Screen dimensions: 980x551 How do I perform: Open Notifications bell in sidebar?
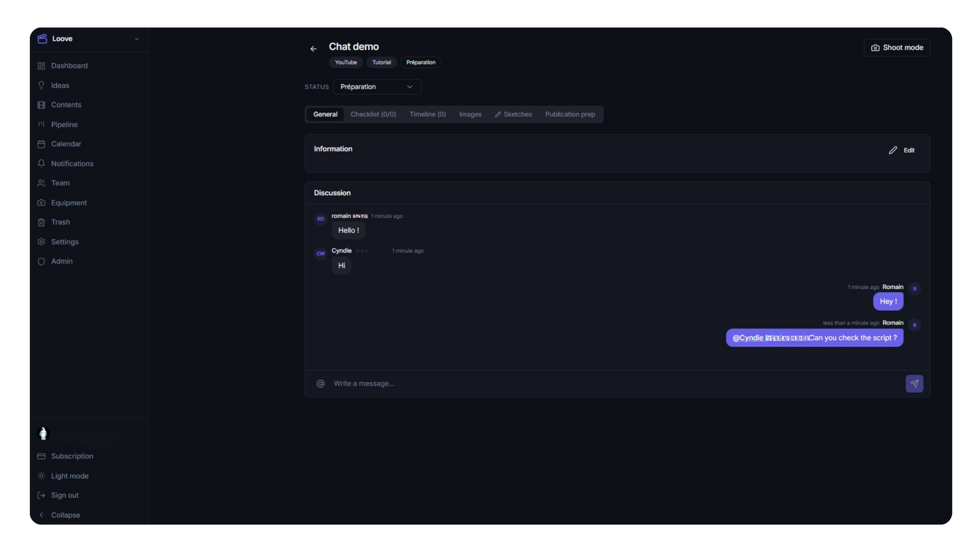[x=72, y=163]
